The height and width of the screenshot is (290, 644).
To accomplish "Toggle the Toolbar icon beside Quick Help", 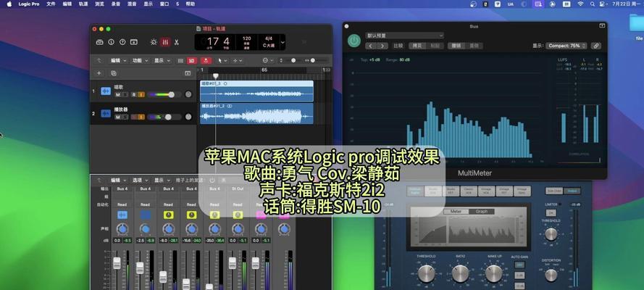I will 134,42.
